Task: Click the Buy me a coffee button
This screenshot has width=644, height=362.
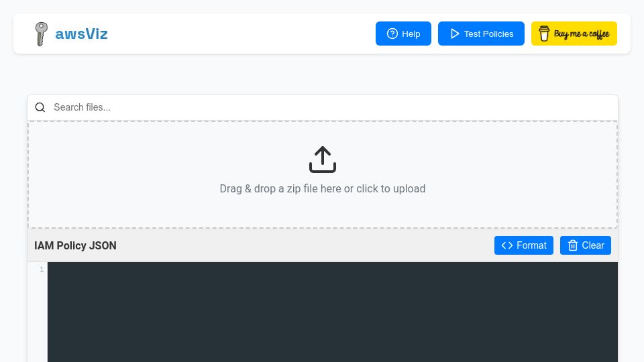Action: pyautogui.click(x=574, y=34)
